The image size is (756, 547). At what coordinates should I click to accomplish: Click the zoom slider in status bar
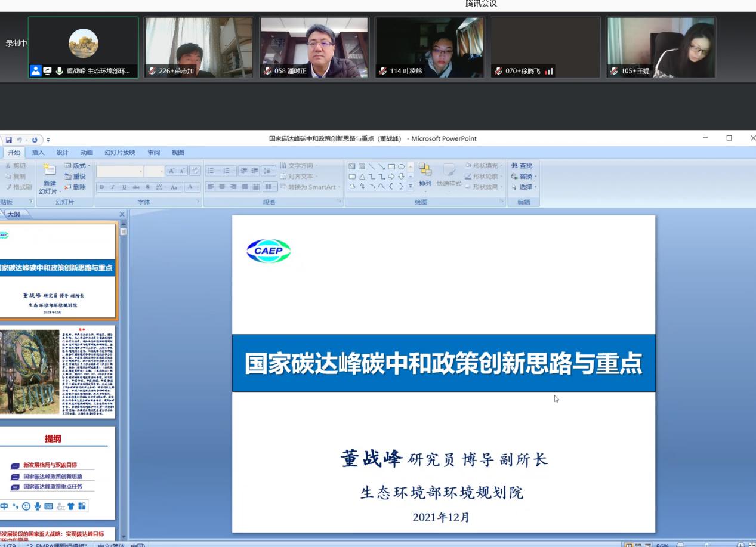[707, 545]
